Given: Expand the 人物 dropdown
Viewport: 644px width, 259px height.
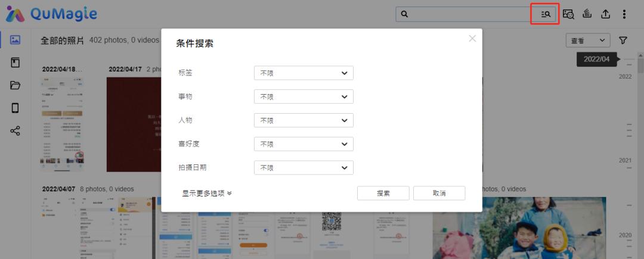Looking at the screenshot, I should pyautogui.click(x=304, y=120).
